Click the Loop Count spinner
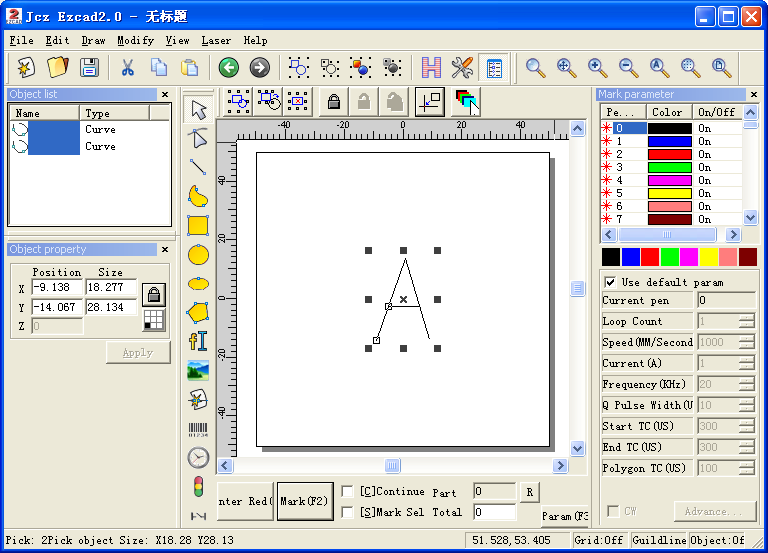The width and height of the screenshot is (768, 553). click(747, 321)
